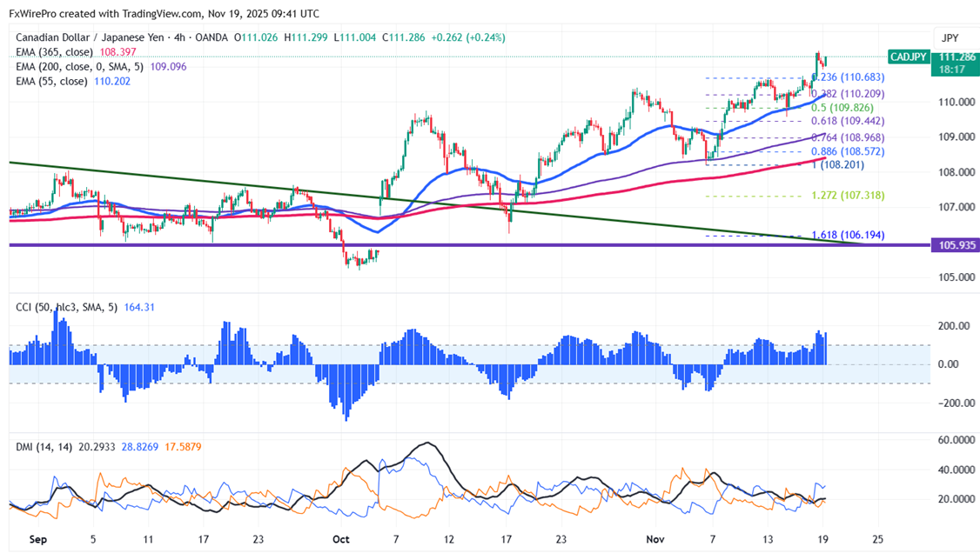Click the 109.000 price axis label

tap(957, 137)
